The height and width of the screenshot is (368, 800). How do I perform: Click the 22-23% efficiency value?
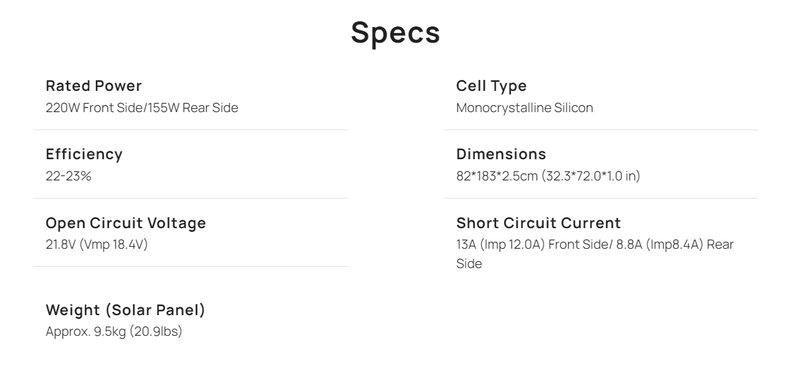(x=68, y=176)
